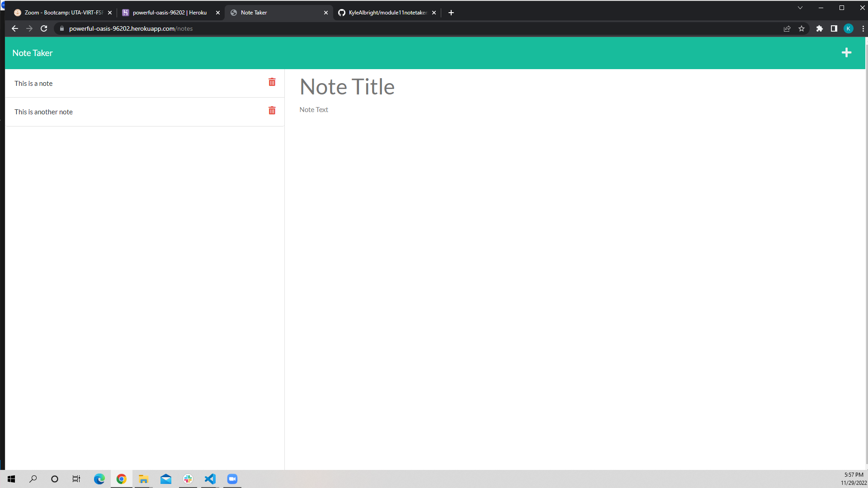Delete the note 'This is another note'
868x488 pixels.
click(272, 110)
